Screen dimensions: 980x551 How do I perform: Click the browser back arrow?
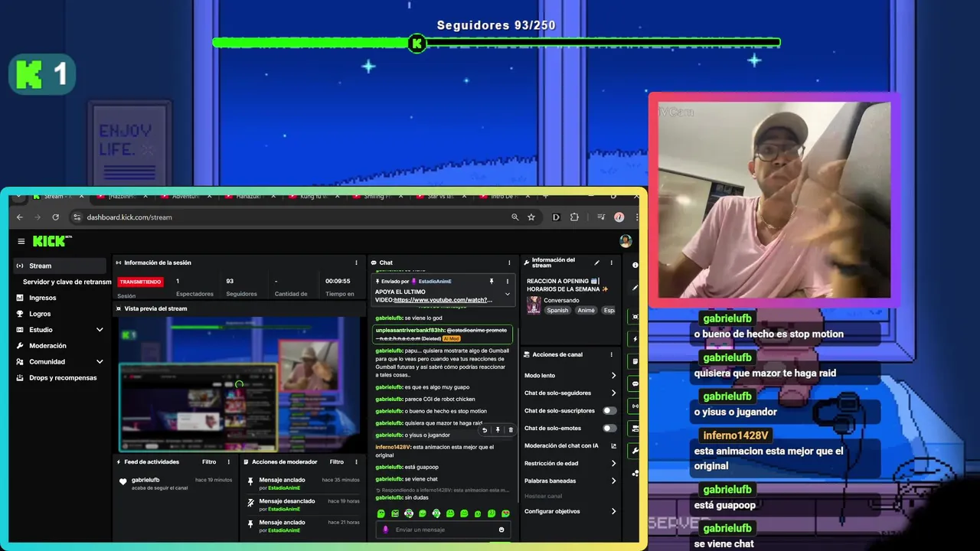point(20,217)
